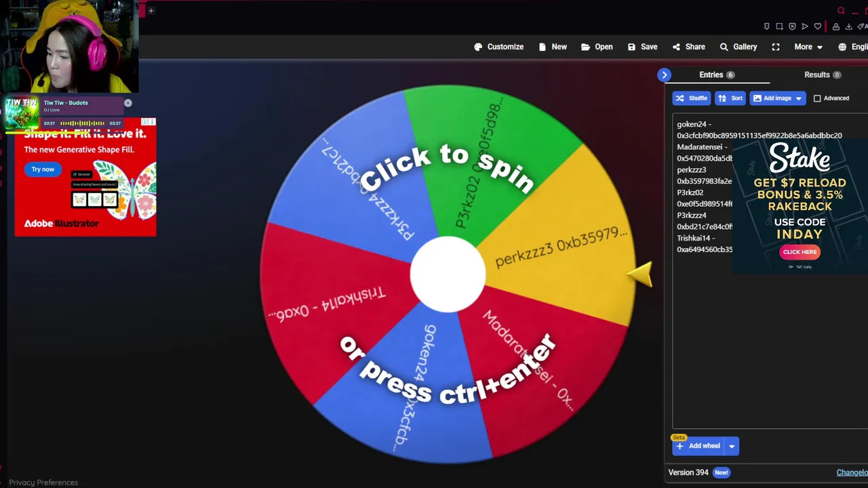Click the Add wheel button
This screenshot has width=868, height=488.
[x=698, y=446]
